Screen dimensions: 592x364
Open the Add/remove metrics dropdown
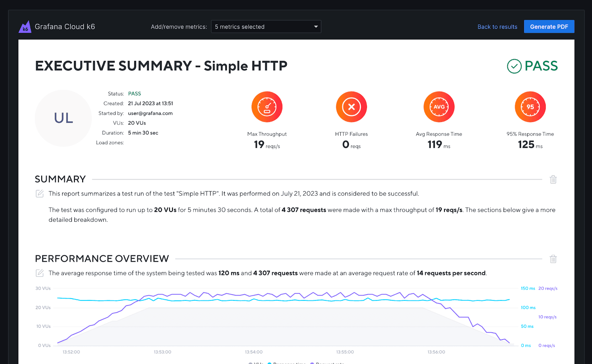266,26
